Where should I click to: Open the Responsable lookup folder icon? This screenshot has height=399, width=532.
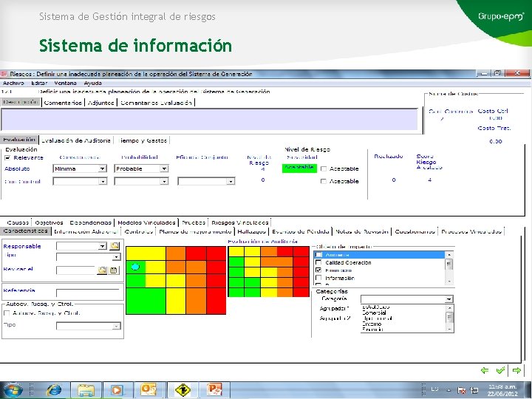pos(115,246)
